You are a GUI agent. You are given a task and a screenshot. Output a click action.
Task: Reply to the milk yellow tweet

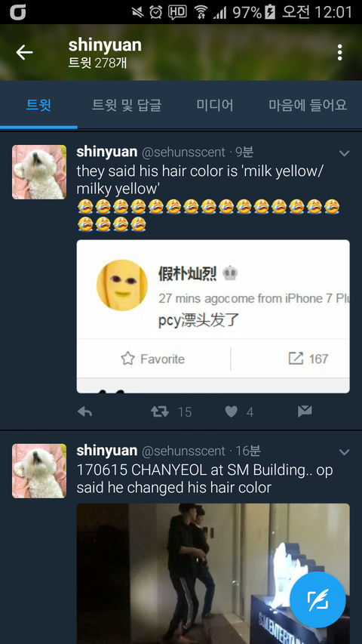(84, 411)
